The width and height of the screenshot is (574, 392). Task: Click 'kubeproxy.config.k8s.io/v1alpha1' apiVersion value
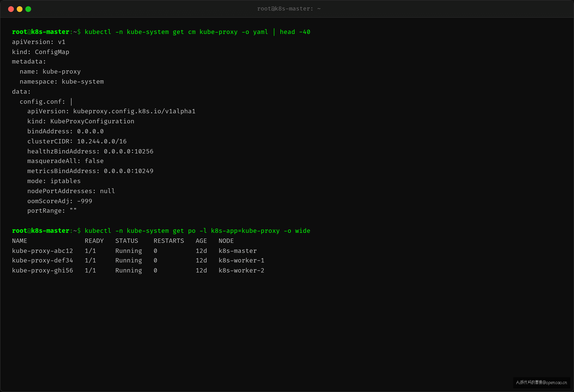click(x=134, y=111)
